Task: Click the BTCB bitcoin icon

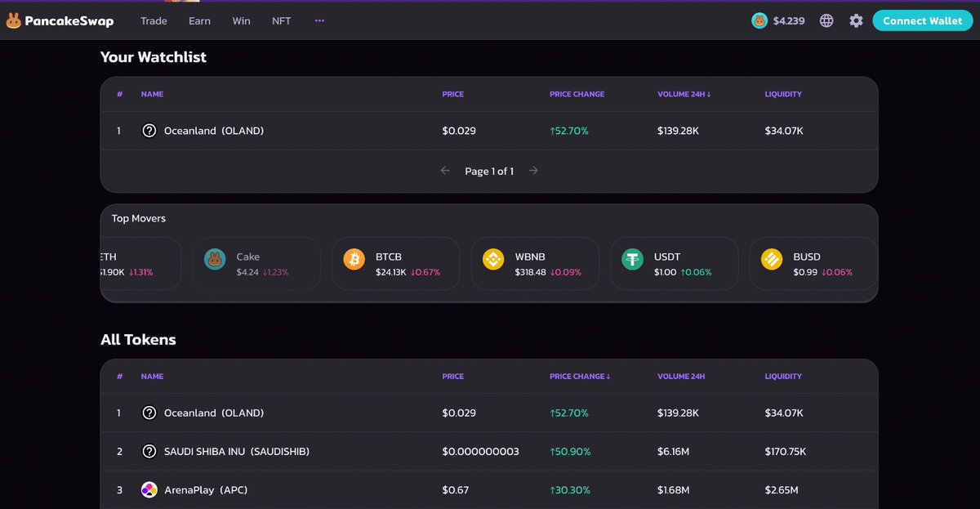Action: (354, 260)
